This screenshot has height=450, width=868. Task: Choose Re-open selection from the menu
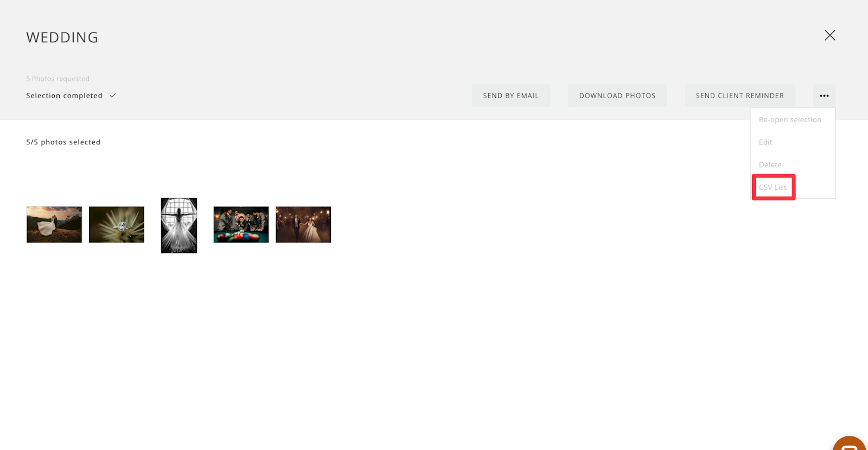(x=790, y=119)
